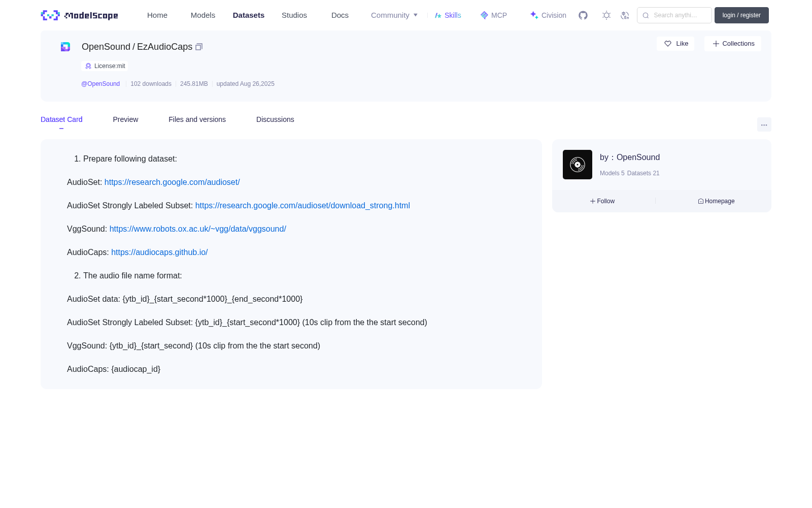Switch to Files and versions tab
The width and height of the screenshot is (812, 508).
(x=197, y=119)
